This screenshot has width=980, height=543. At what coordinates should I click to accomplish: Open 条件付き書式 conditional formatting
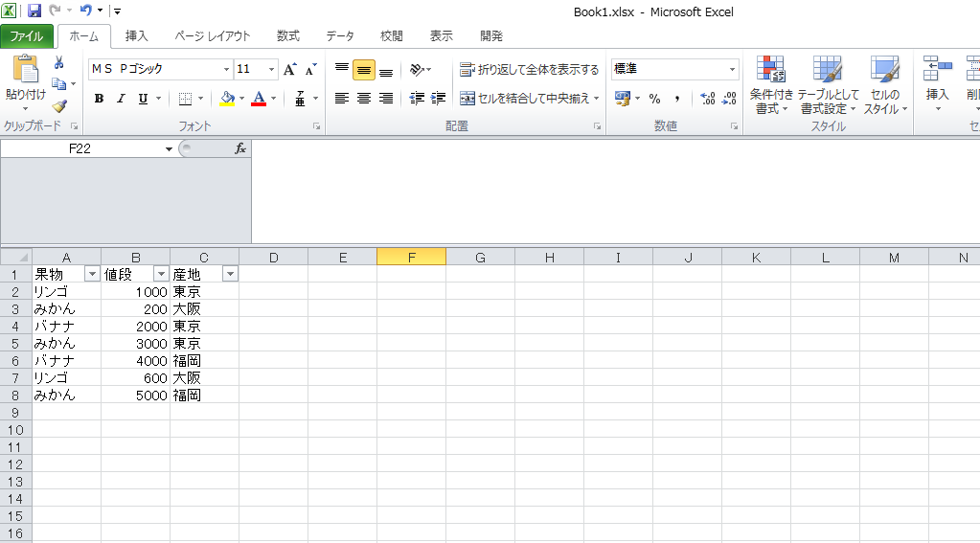(771, 85)
